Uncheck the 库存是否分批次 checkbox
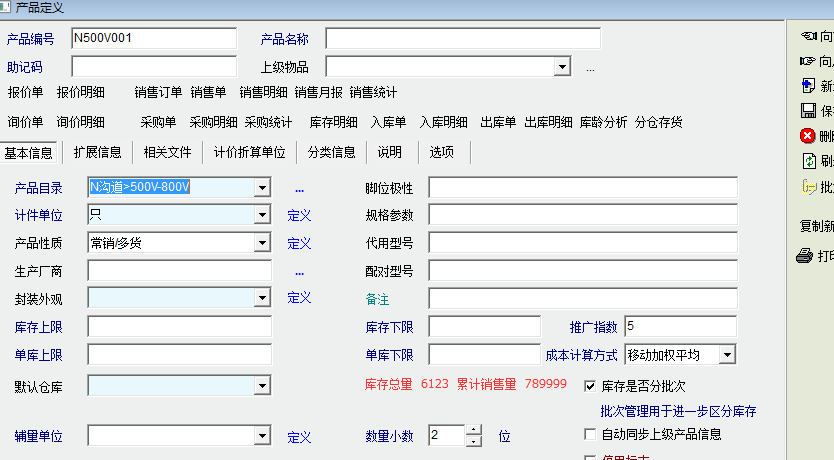 click(590, 386)
